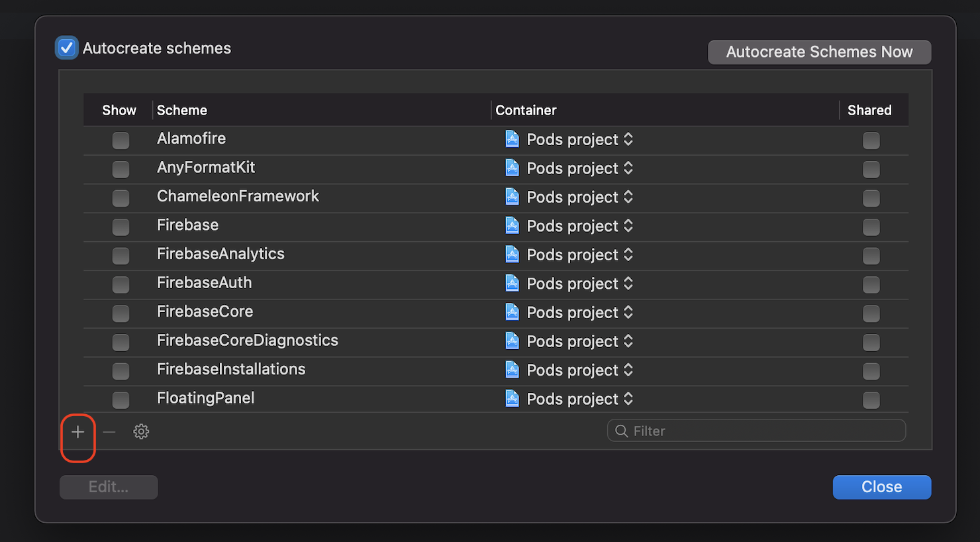
Task: Enable Shared checkbox for FirebaseAuth
Action: click(x=871, y=285)
